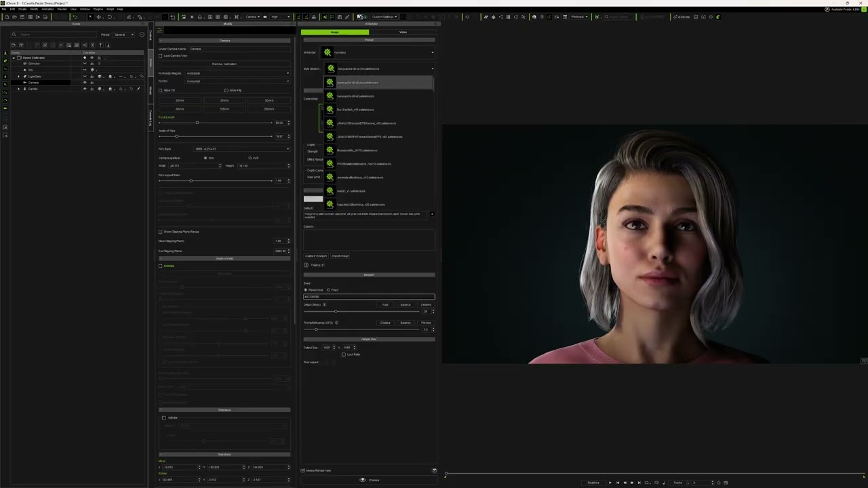868x488 pixels.
Task: Tick the Lock Ratio checkbox
Action: pos(344,354)
